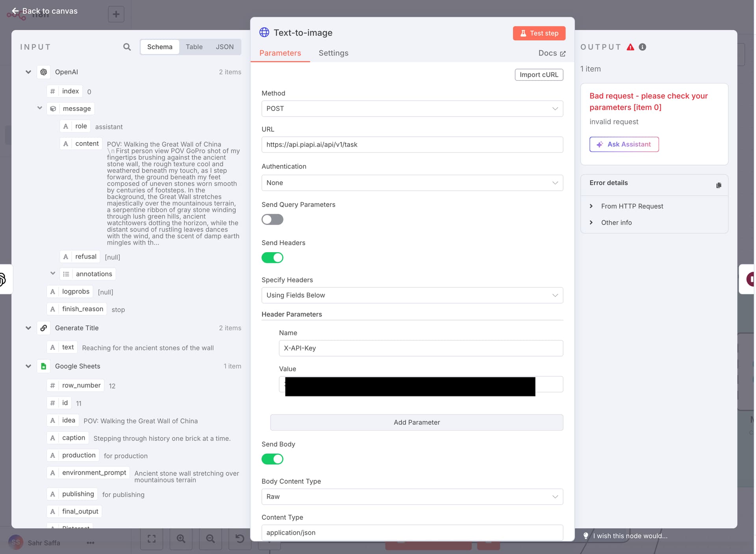Click the info icon next to Output
The width and height of the screenshot is (756, 554).
pyautogui.click(x=642, y=47)
